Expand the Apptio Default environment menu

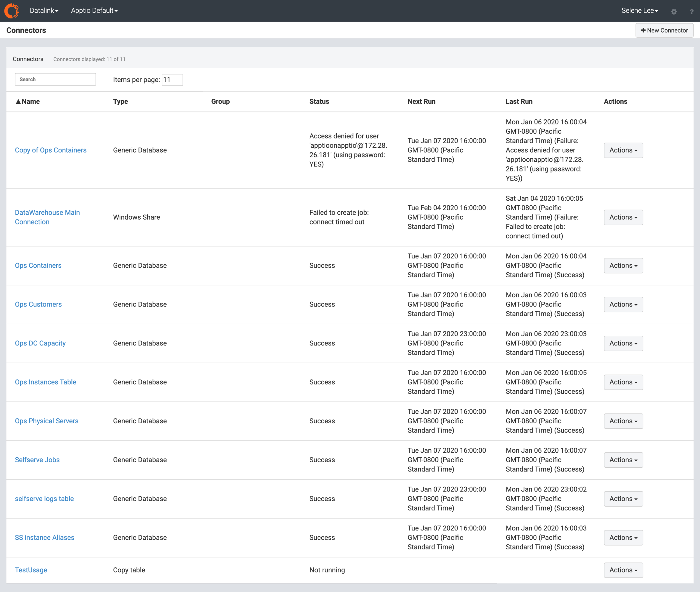94,11
